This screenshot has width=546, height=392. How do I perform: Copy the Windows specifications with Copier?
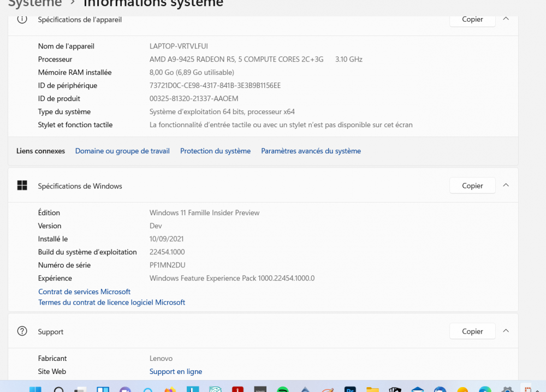[x=472, y=186]
